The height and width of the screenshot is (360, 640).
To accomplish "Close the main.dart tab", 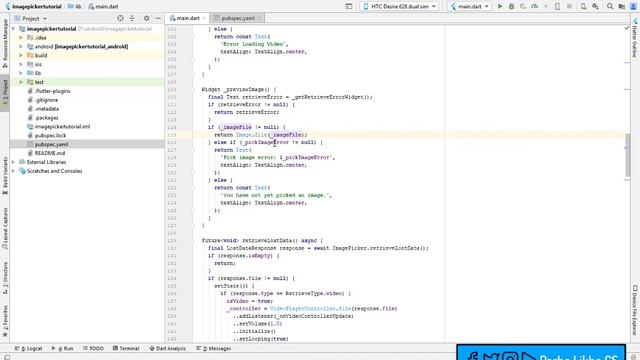I will [x=204, y=18].
